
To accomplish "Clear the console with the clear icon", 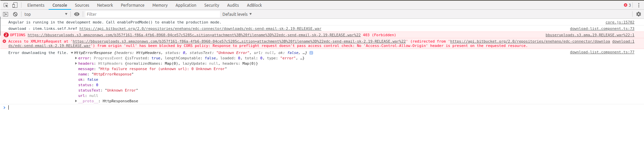I will [15, 14].
